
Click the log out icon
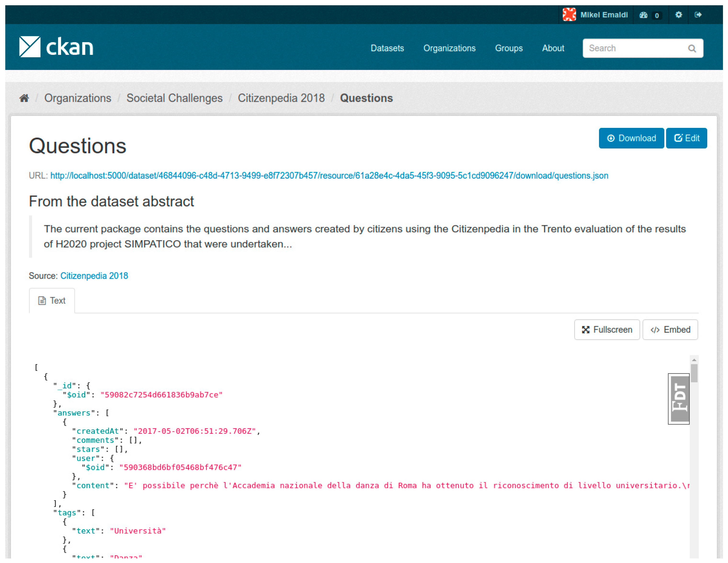[x=698, y=15]
